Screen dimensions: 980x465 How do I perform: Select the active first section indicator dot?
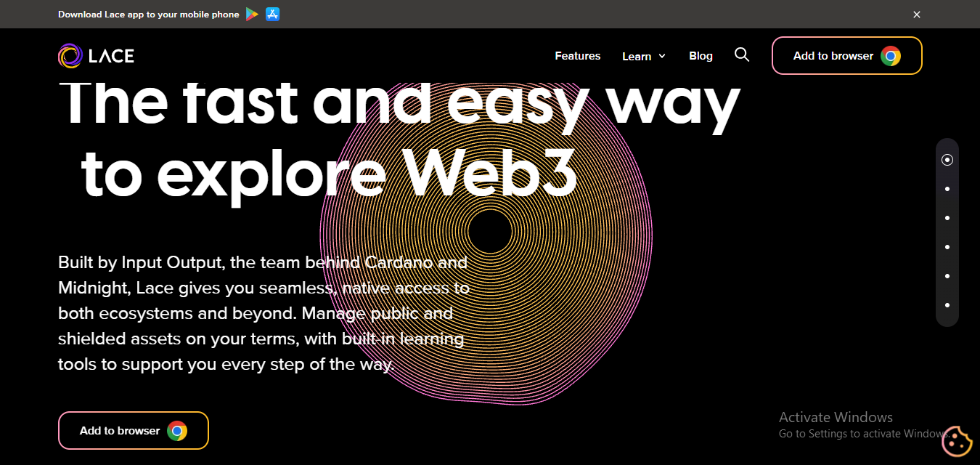click(x=947, y=160)
